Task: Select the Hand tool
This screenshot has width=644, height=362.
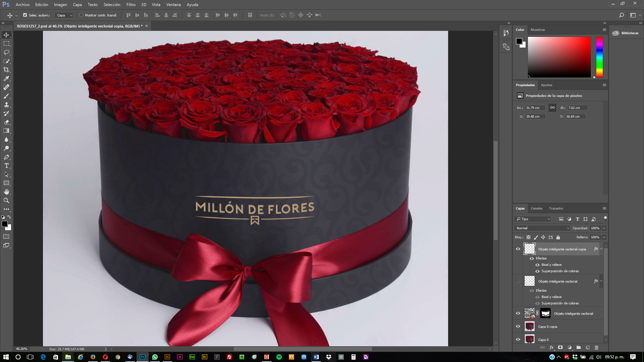Action: tap(6, 192)
